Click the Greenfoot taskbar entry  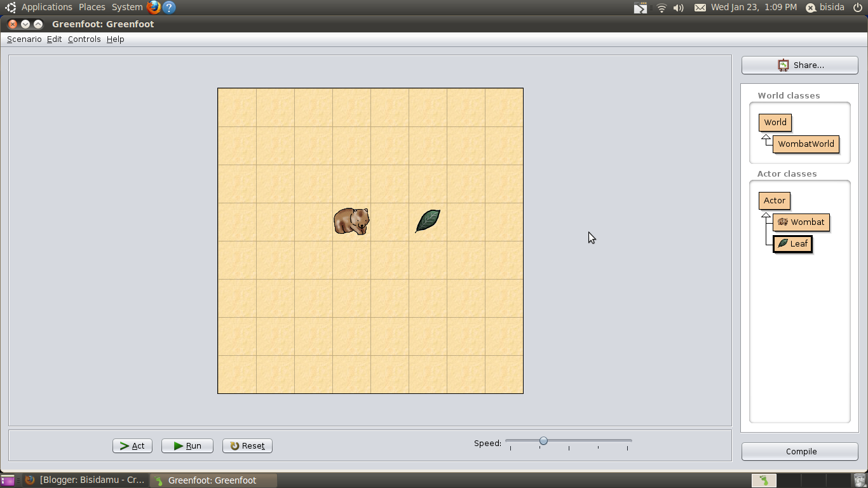click(x=213, y=480)
